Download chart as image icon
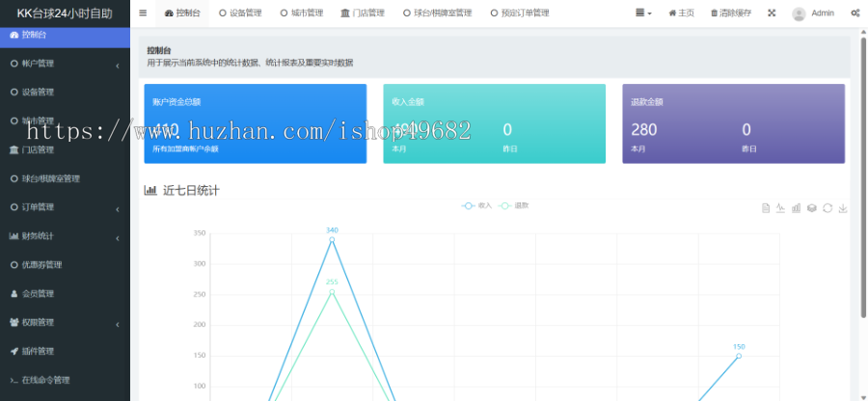Viewport: 868px width, 401px height. (843, 208)
